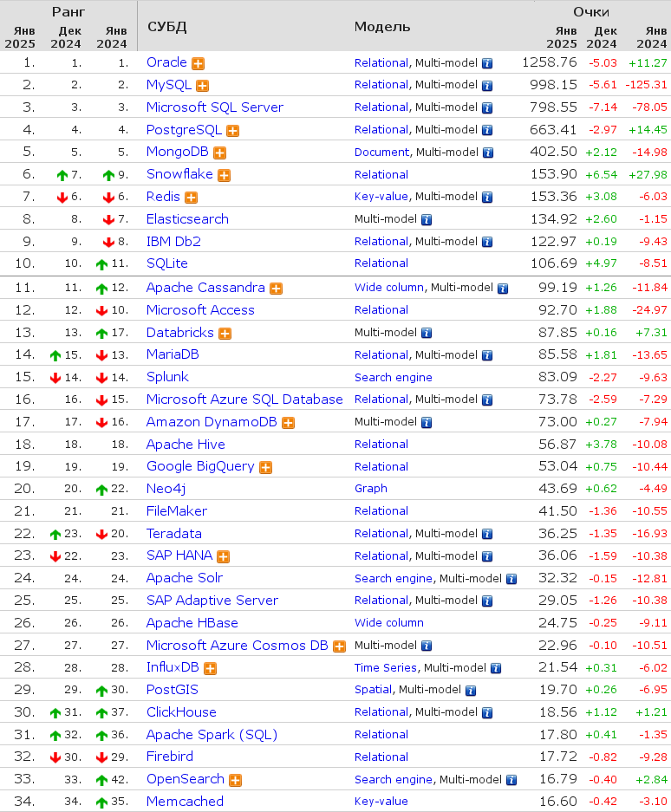Open the Microsoft Azure SQL Database link

pos(244,400)
